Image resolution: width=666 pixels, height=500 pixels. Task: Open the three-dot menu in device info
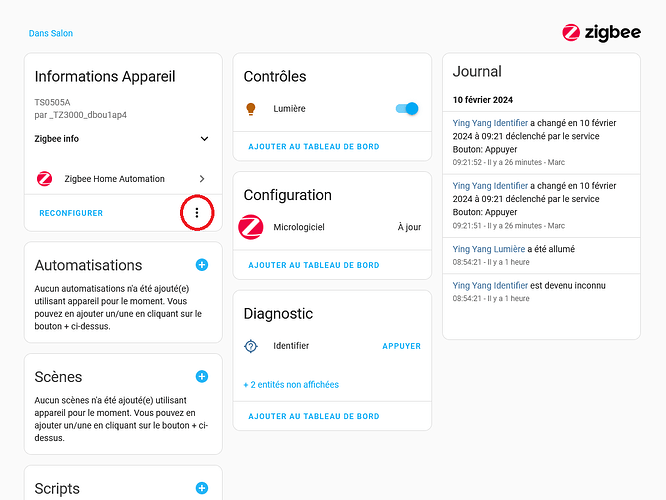click(x=197, y=213)
